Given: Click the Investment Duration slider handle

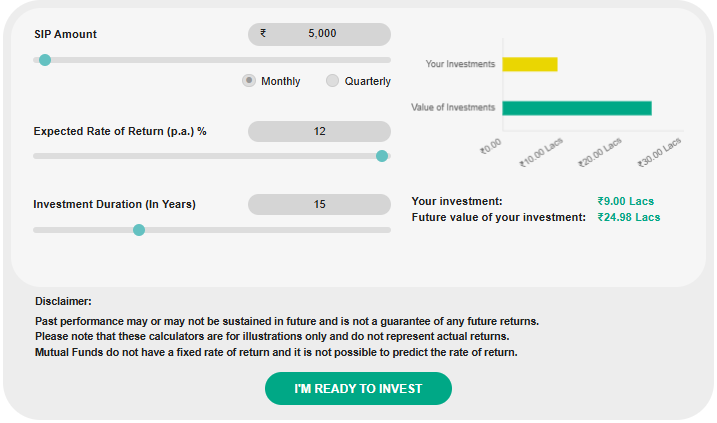Looking at the screenshot, I should tap(139, 230).
